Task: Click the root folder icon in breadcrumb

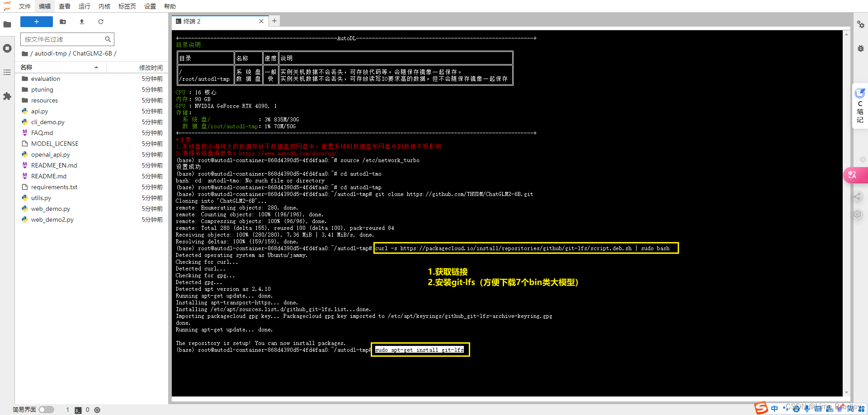Action: (25, 54)
